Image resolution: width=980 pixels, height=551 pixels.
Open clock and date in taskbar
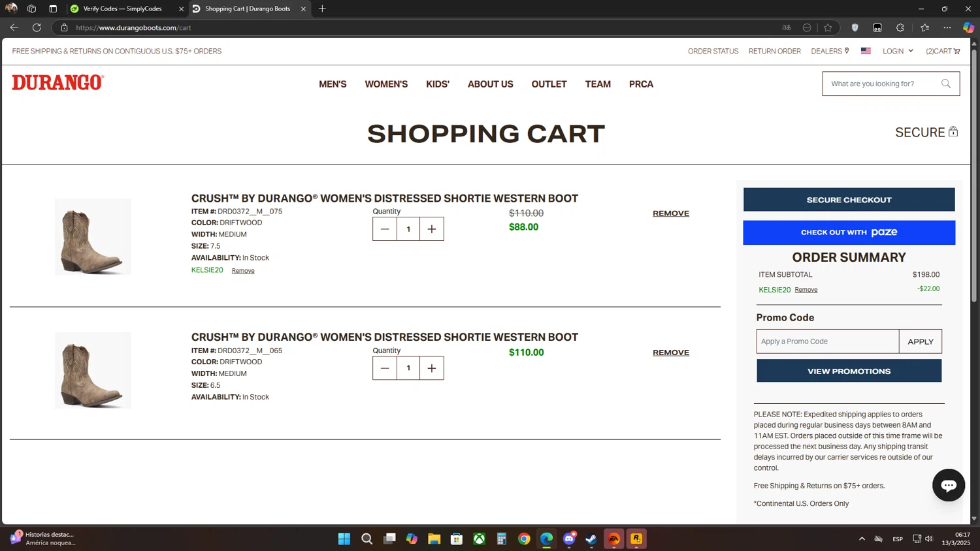(956, 539)
